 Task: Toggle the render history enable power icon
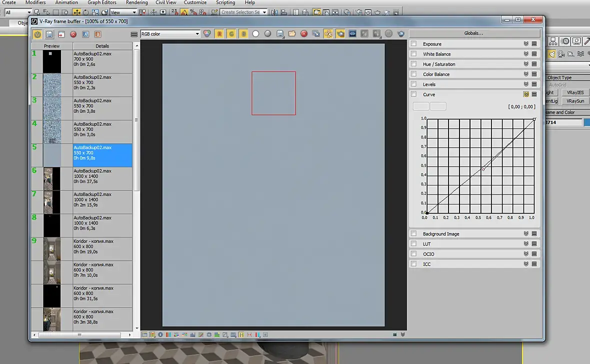[x=37, y=34]
